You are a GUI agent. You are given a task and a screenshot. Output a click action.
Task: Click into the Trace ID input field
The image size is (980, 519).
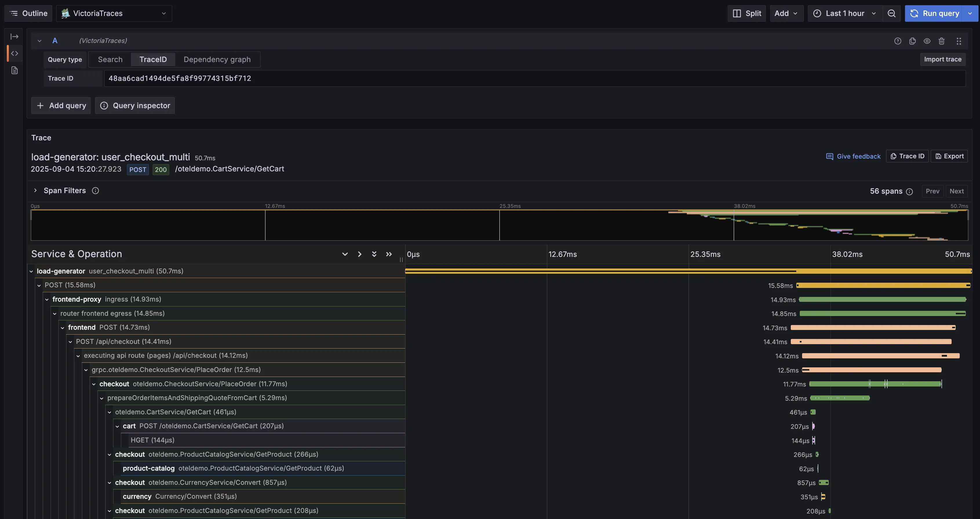535,79
